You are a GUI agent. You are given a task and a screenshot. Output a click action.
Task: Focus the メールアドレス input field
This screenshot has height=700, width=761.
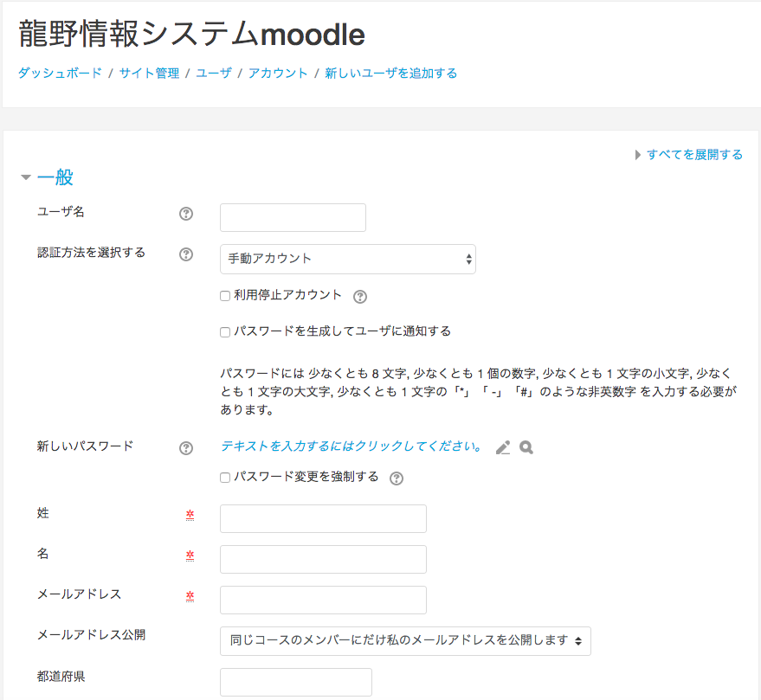click(323, 600)
